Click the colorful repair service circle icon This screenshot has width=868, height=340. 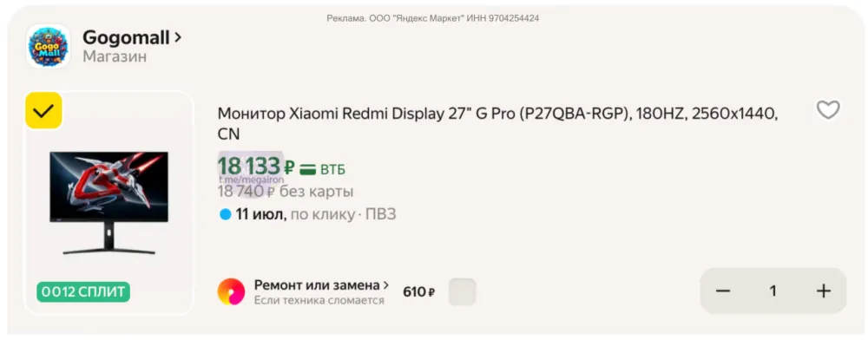coord(231,291)
